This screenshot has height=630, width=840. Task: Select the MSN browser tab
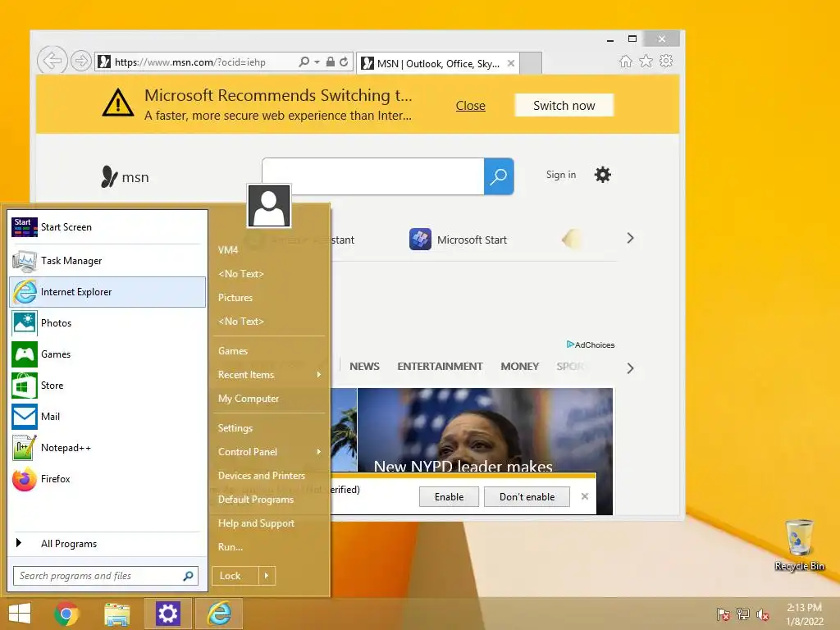coord(438,63)
